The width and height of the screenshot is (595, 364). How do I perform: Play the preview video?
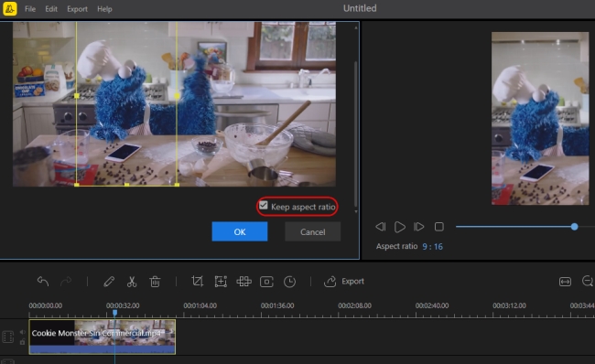tap(400, 227)
